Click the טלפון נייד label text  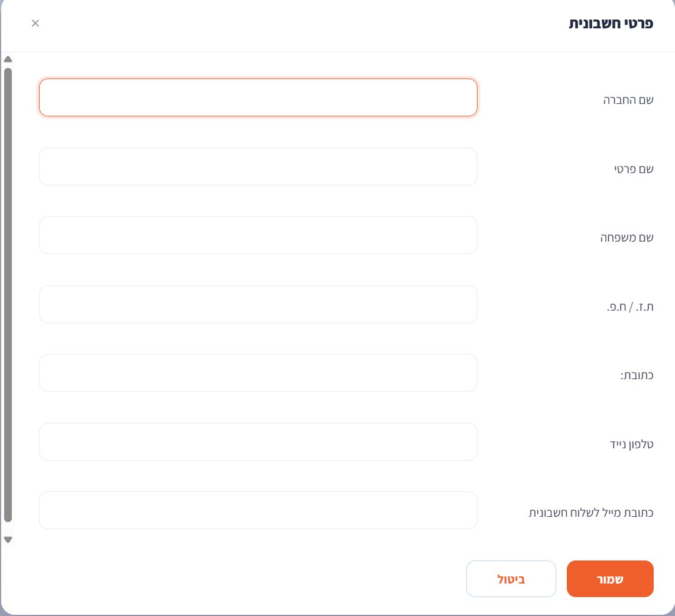[631, 444]
